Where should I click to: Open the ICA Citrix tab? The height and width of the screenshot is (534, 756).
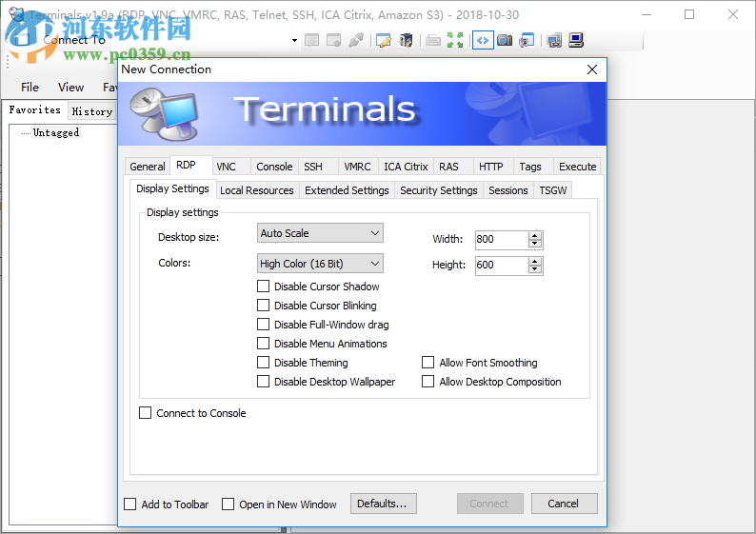click(x=406, y=167)
